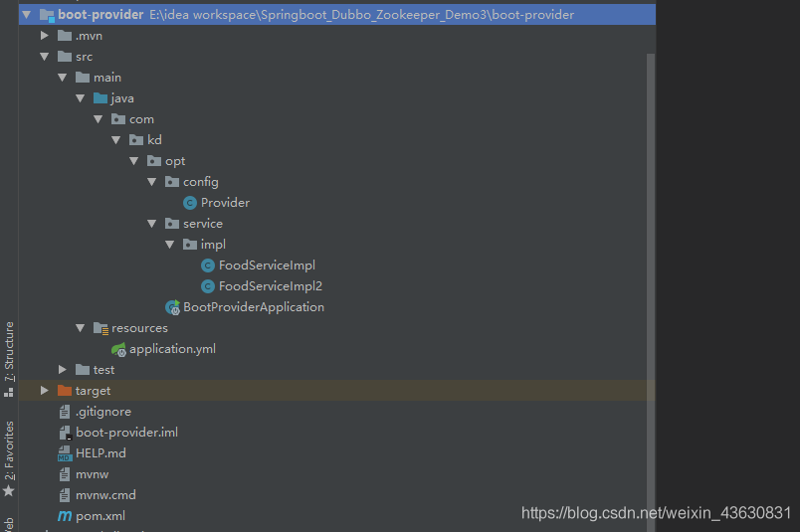Click the kd package icon
This screenshot has height=532, width=800.
(x=136, y=140)
